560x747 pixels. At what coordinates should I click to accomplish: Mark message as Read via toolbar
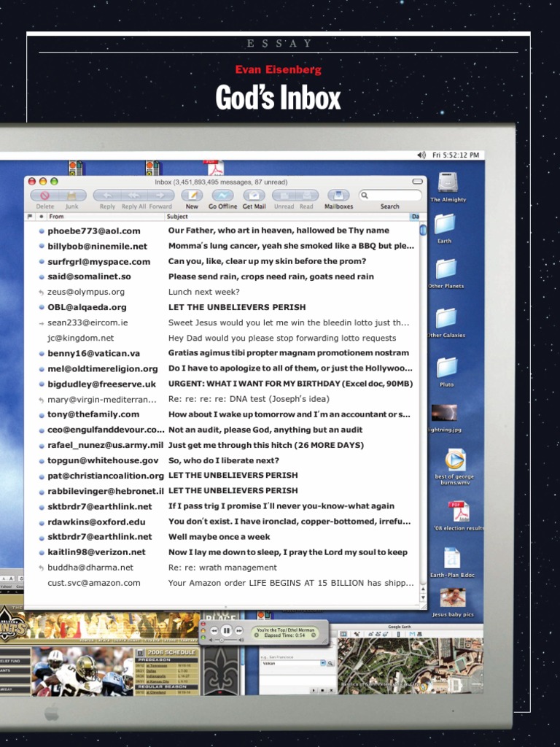[307, 196]
